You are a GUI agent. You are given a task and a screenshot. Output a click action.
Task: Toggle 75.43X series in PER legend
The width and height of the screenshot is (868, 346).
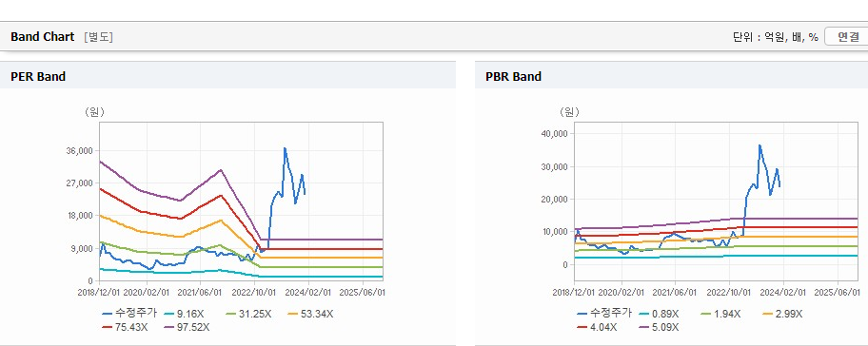pyautogui.click(x=125, y=327)
